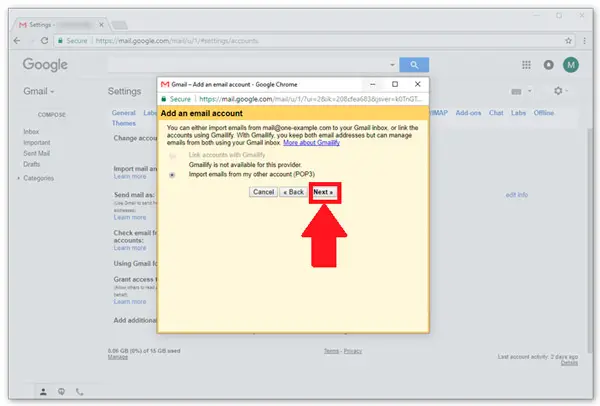Open the Privacy link in footer
600x406 pixels.
click(x=353, y=351)
